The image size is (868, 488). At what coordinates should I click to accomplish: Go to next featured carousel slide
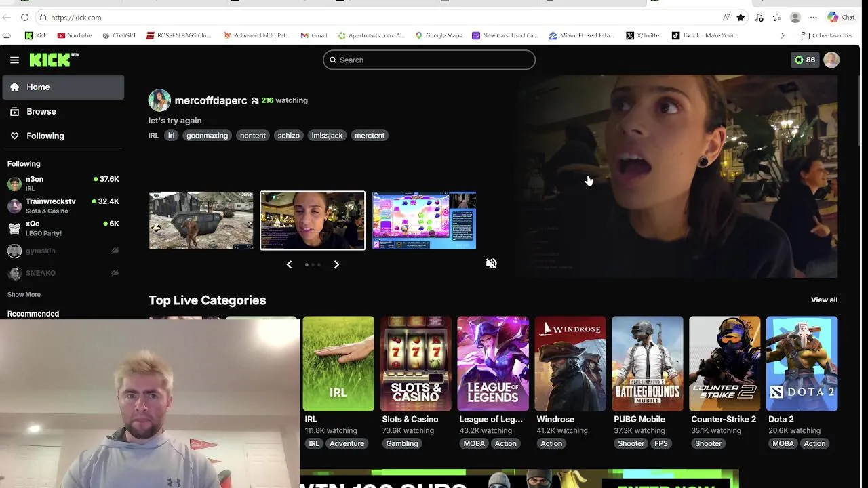click(336, 264)
